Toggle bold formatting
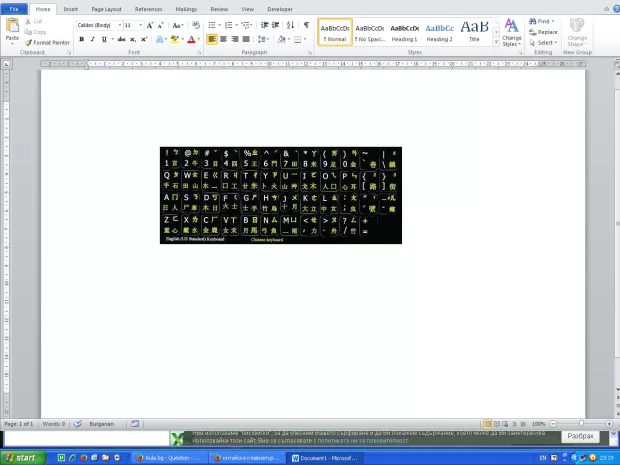 tap(81, 40)
